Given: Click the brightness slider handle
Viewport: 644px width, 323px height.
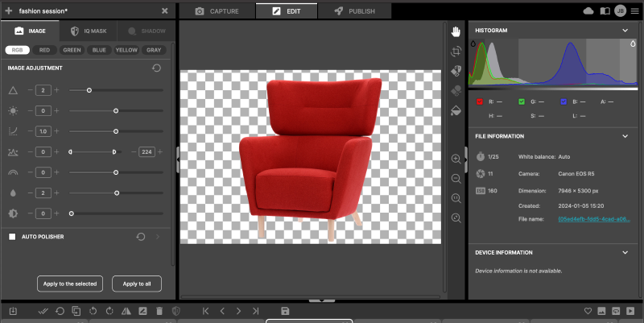Looking at the screenshot, I should tap(116, 111).
